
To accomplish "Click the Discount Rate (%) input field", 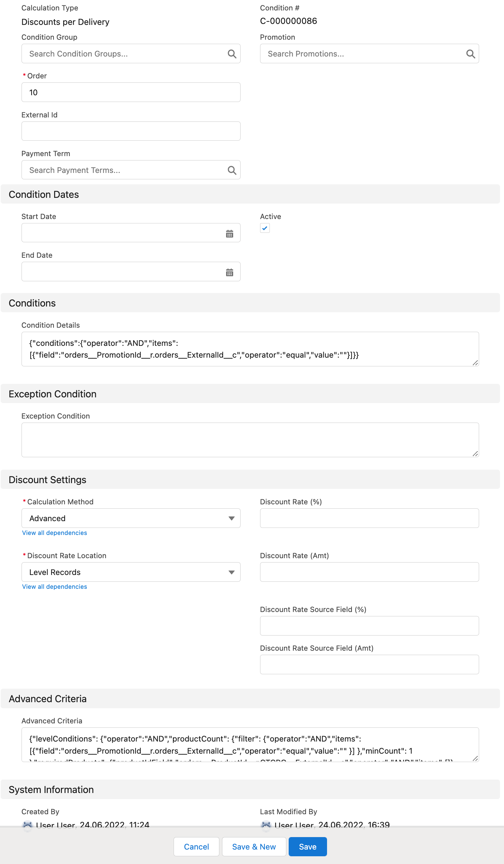I will tap(369, 518).
